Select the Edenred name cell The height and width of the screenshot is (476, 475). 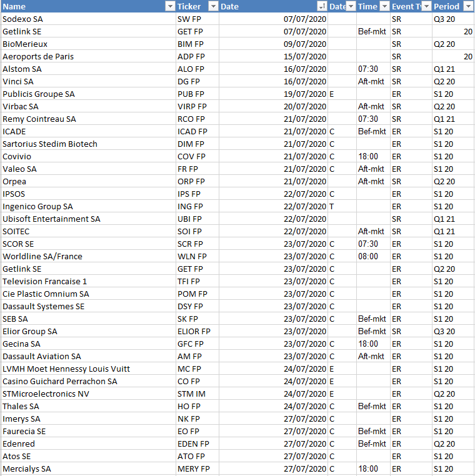[x=88, y=444]
